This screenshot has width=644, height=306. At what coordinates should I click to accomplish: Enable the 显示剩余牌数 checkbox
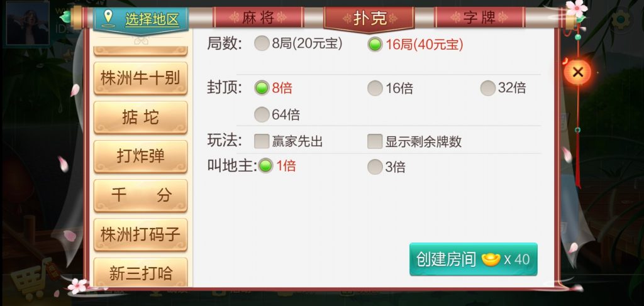[375, 141]
